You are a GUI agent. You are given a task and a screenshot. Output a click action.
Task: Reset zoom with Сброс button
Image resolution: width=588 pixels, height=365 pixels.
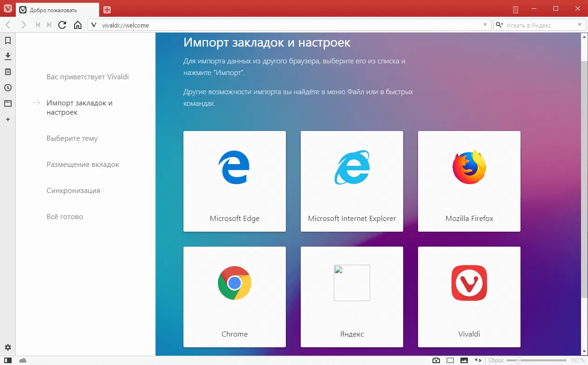pos(496,360)
